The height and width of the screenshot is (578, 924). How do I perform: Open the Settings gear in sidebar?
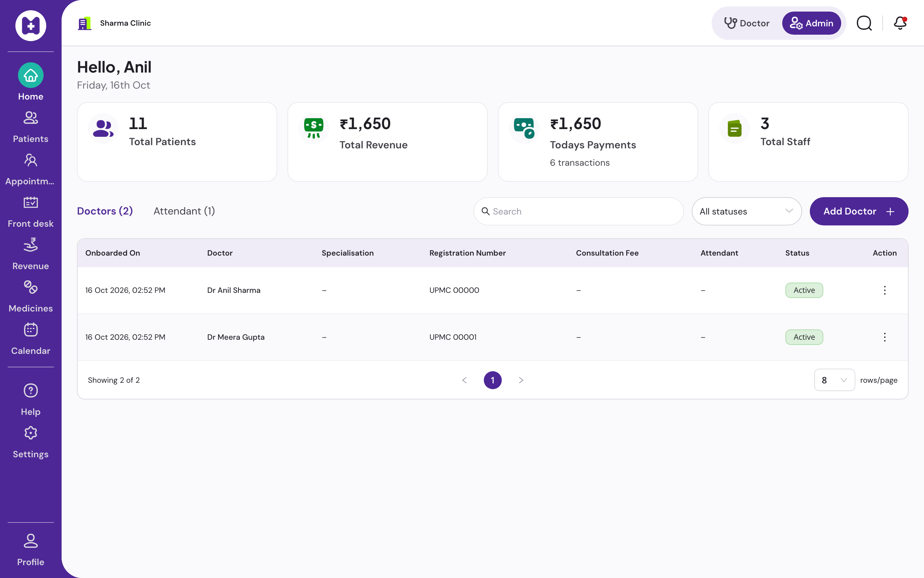coord(30,433)
